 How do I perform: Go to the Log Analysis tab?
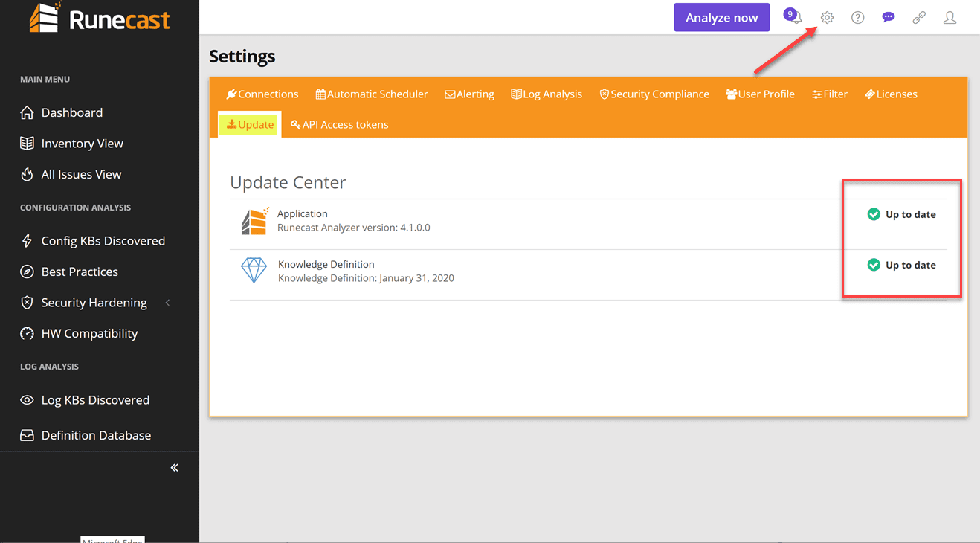click(x=547, y=94)
